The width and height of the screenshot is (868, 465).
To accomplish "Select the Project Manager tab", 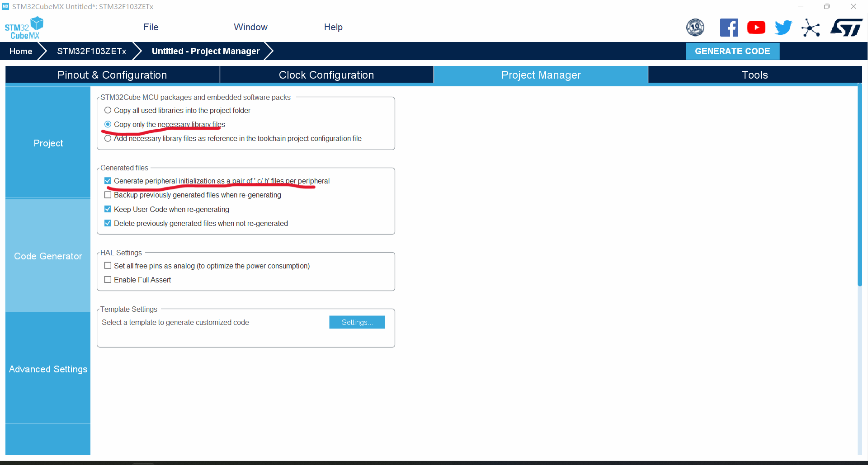I will [x=541, y=75].
